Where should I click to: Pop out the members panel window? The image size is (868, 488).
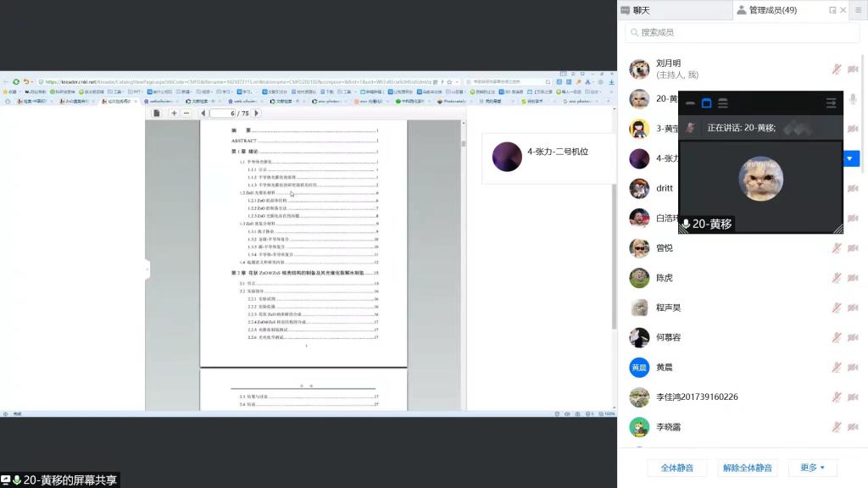(832, 10)
